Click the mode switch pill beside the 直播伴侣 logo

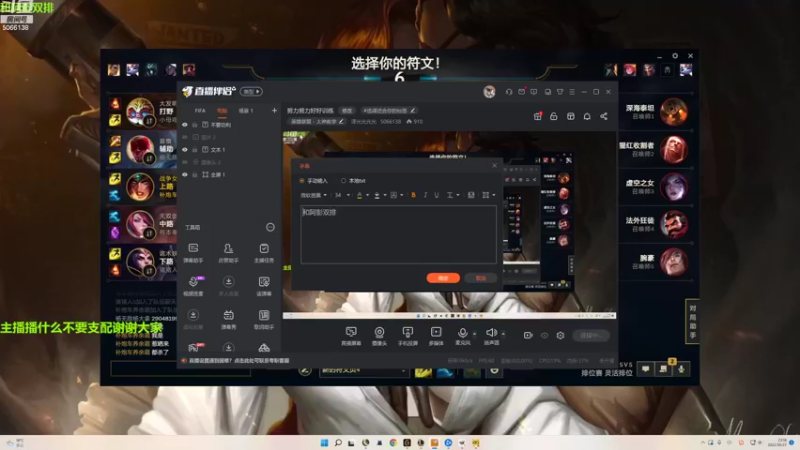[x=251, y=92]
